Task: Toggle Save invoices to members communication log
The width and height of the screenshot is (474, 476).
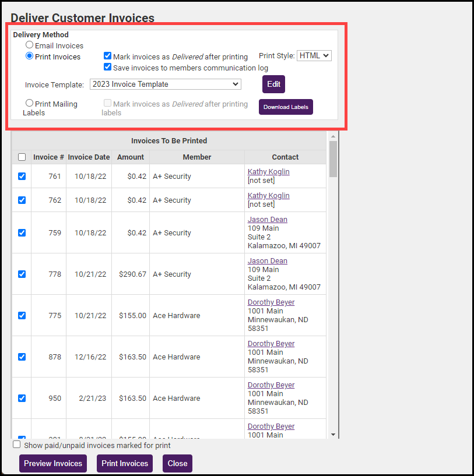Action: click(108, 67)
